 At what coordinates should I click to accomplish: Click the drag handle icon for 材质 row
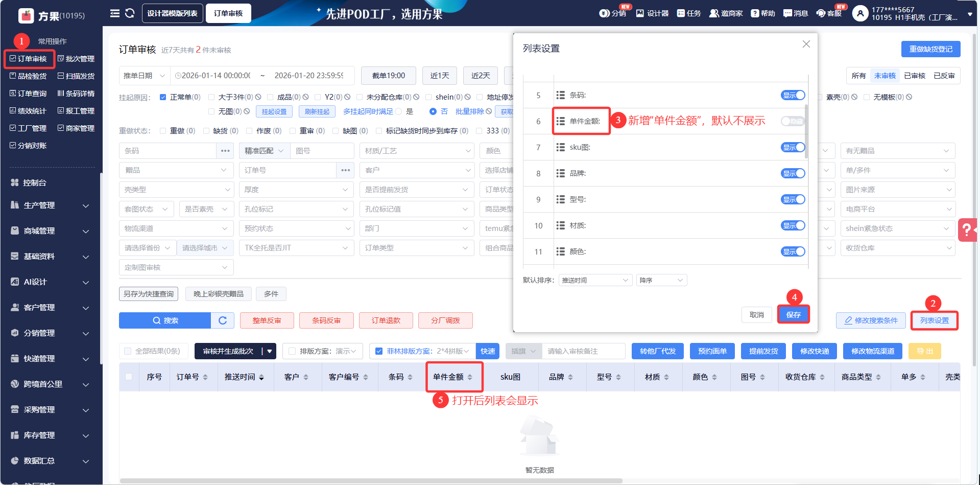(560, 225)
